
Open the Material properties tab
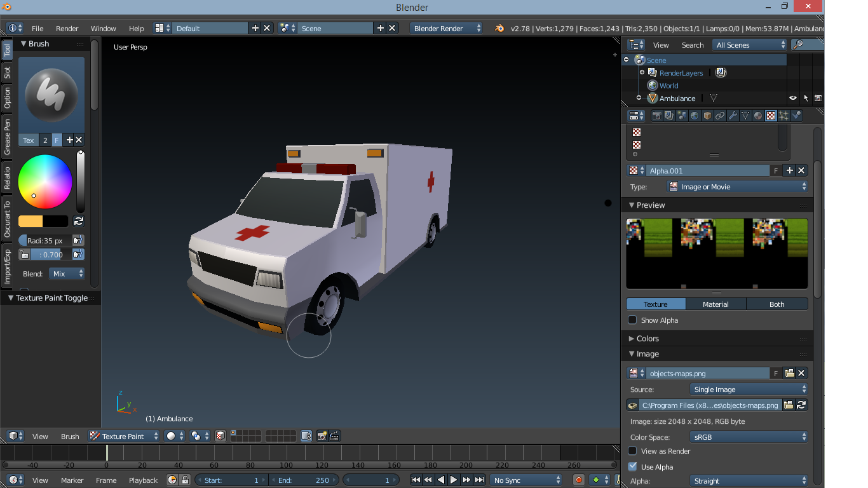pos(758,116)
